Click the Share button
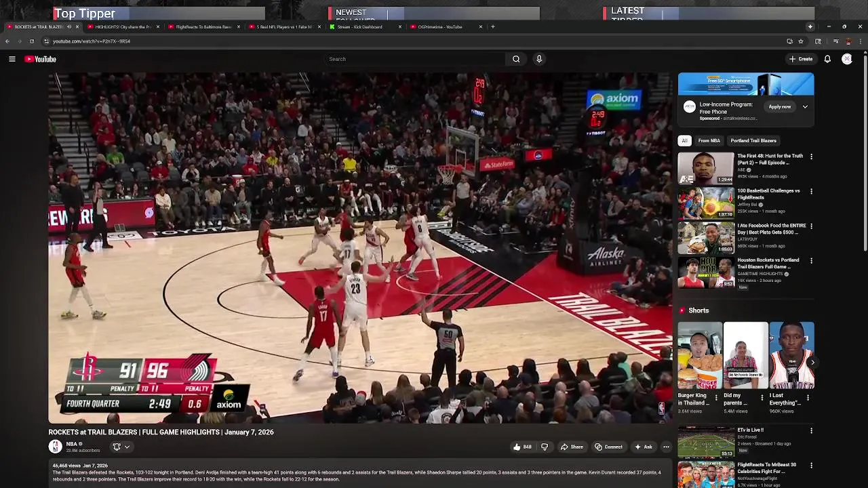 click(x=572, y=447)
